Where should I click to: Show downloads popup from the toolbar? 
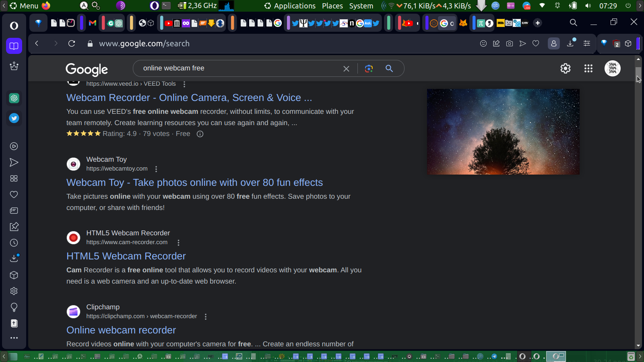pyautogui.click(x=571, y=43)
